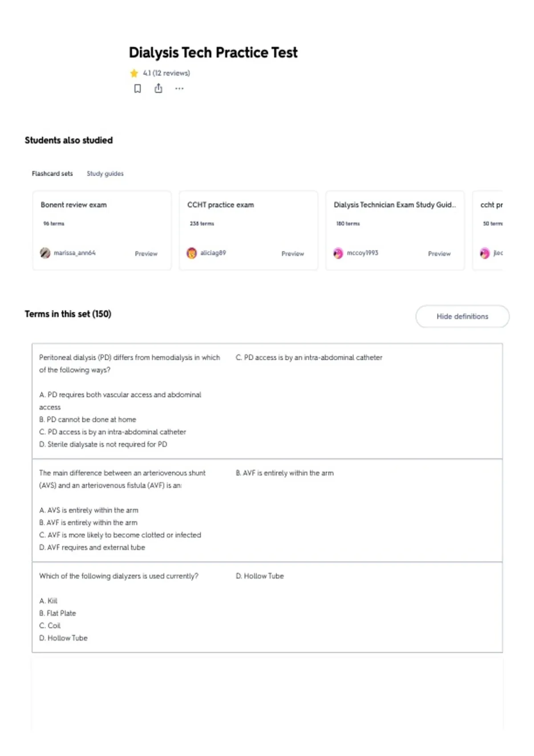This screenshot has height=756, width=534.
Task: Click the share icon under the title
Action: 158,88
